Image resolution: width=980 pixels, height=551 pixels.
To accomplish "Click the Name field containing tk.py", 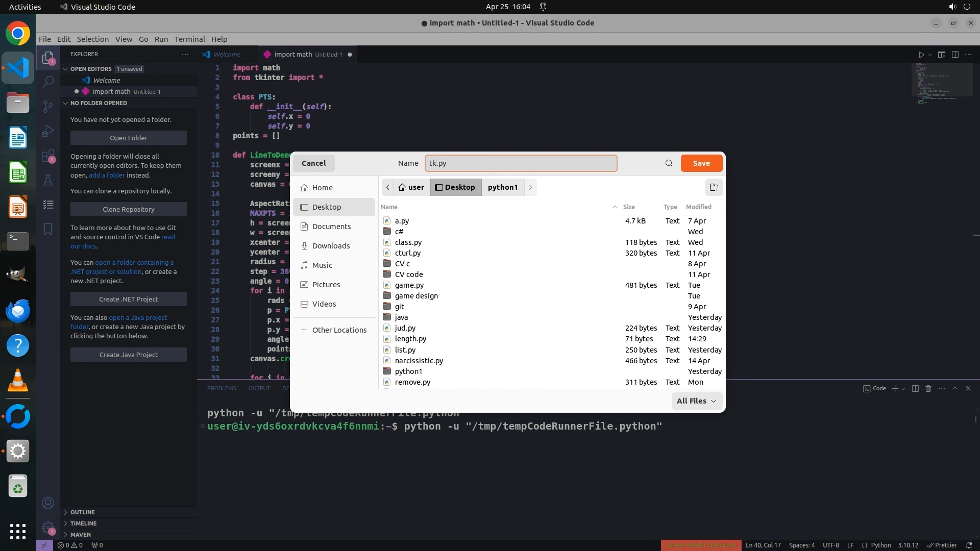I will coord(521,163).
